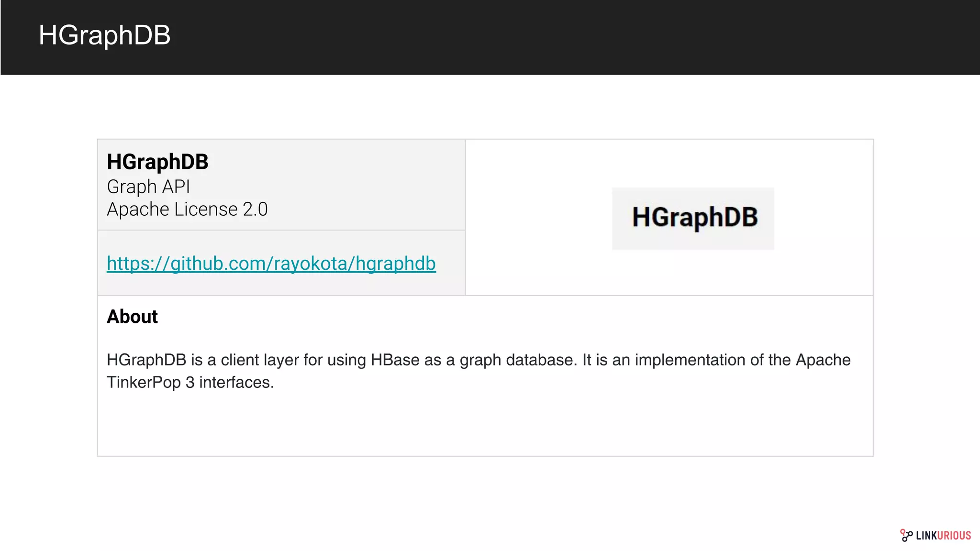The image size is (980, 551).
Task: Select the slide title 'HGraphDB' in header
Action: 104,35
